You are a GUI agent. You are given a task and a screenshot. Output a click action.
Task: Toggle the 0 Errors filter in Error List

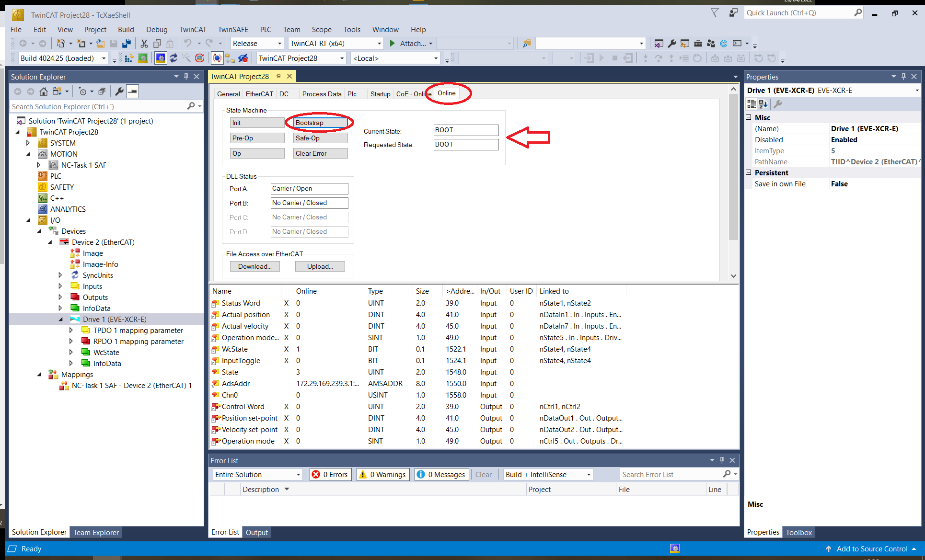pyautogui.click(x=330, y=474)
